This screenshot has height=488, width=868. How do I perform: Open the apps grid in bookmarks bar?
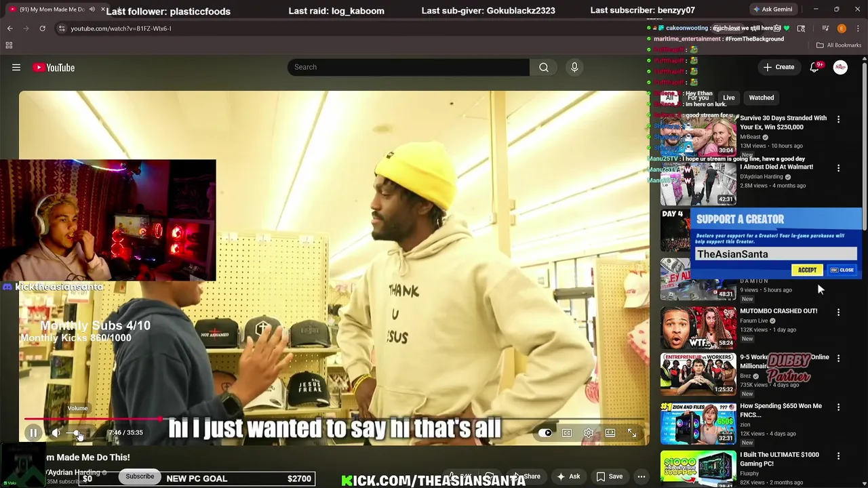coord(9,45)
